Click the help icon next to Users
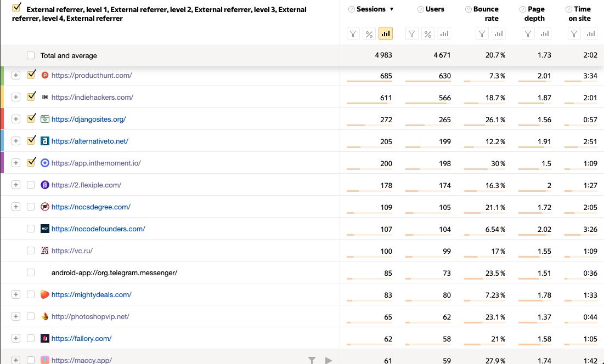This screenshot has height=364, width=604. (420, 9)
